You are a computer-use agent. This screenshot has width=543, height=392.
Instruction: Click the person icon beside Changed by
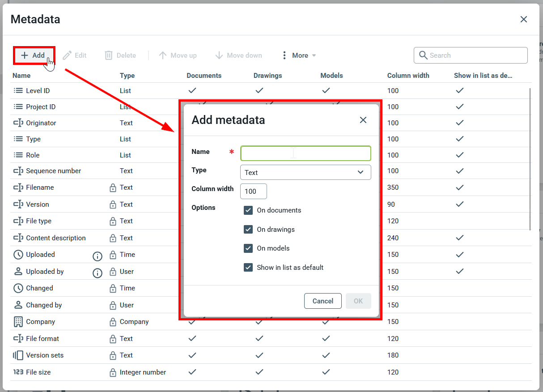pos(18,305)
